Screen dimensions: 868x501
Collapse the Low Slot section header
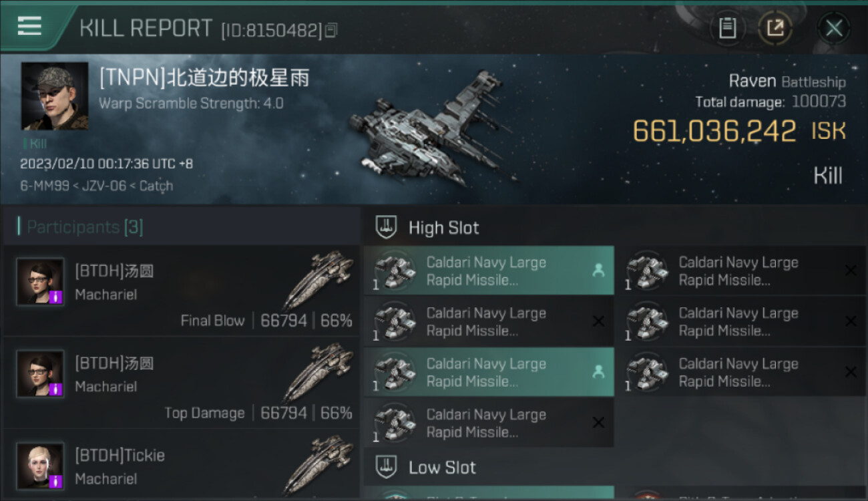coord(615,467)
